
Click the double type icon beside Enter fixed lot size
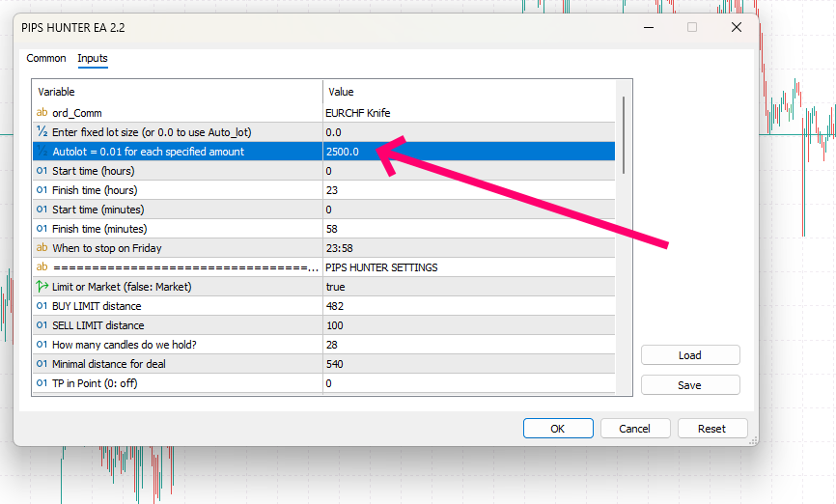click(x=42, y=131)
